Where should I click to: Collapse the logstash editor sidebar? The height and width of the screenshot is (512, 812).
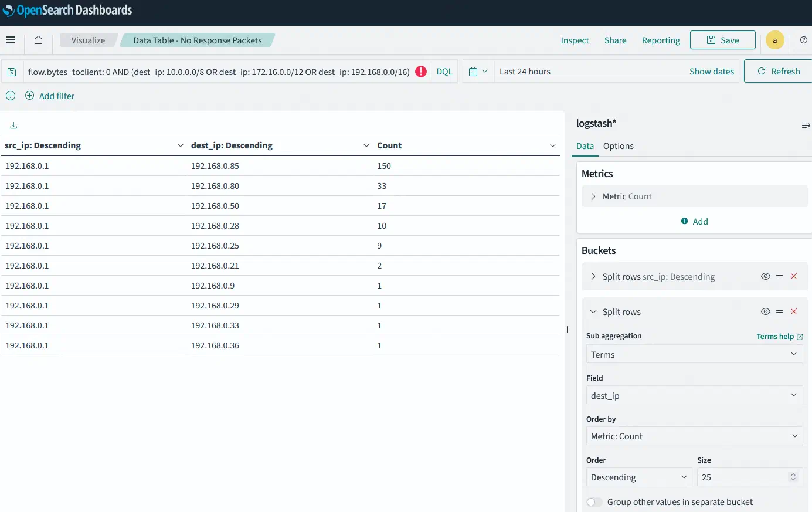(x=806, y=125)
